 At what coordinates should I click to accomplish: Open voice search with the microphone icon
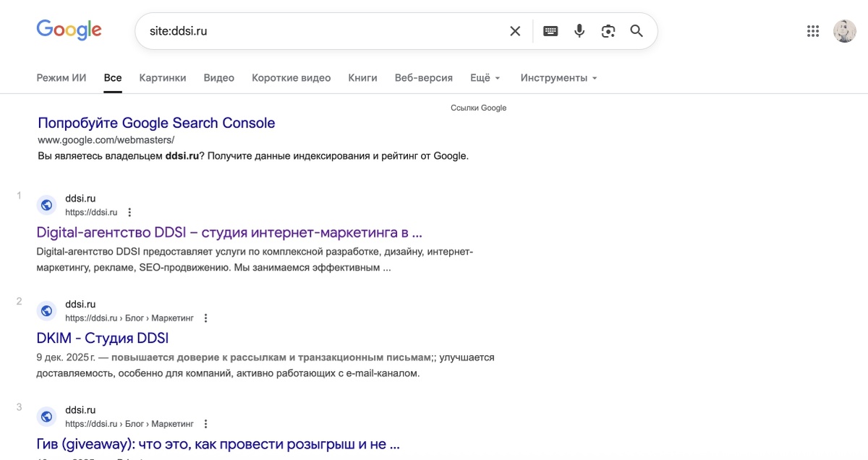(x=579, y=30)
